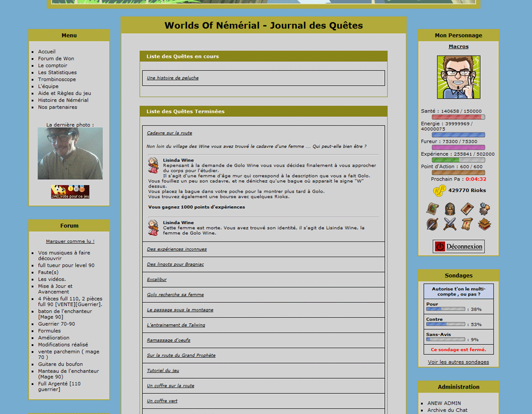Go to 'Les Statistiques' menu item
The image size is (532, 414).
tap(57, 73)
